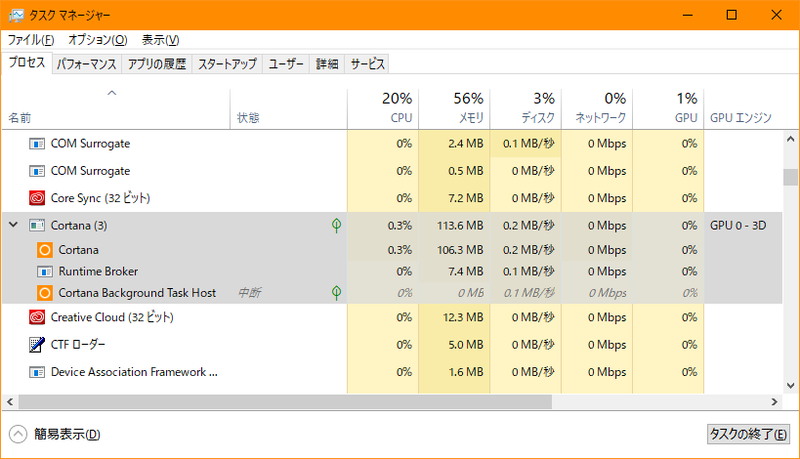Click the horizontal scrollbar left arrow
This screenshot has height=459, width=800.
point(10,402)
